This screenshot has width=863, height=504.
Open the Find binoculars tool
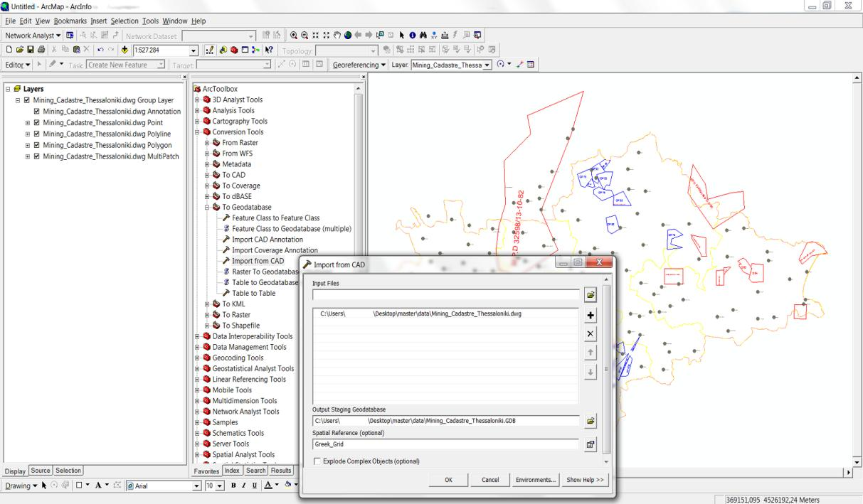tap(423, 36)
